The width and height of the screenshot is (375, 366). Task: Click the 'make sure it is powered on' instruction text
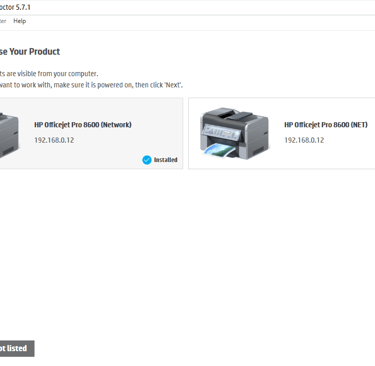click(93, 85)
